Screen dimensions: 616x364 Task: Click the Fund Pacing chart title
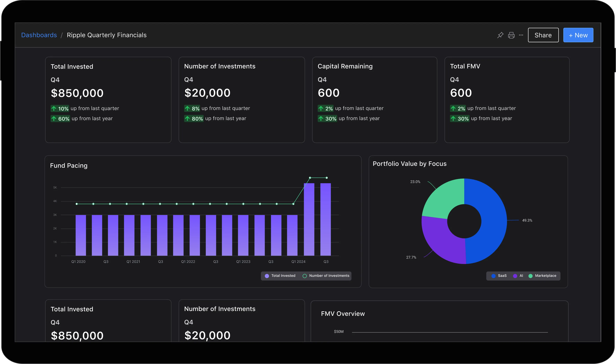click(69, 166)
